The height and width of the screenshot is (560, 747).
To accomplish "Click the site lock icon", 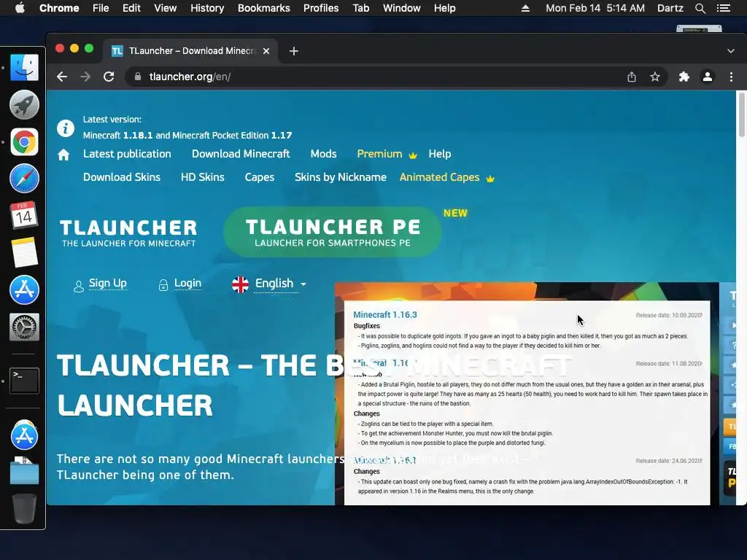I will tap(138, 77).
